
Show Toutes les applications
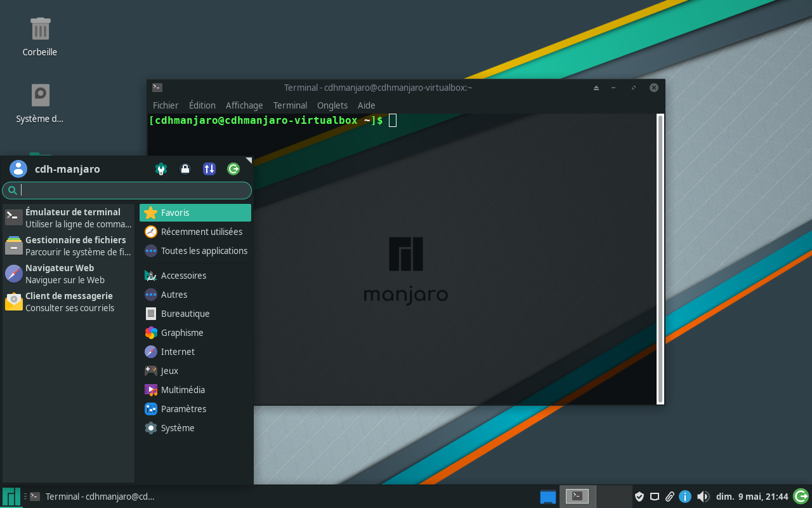click(x=204, y=250)
